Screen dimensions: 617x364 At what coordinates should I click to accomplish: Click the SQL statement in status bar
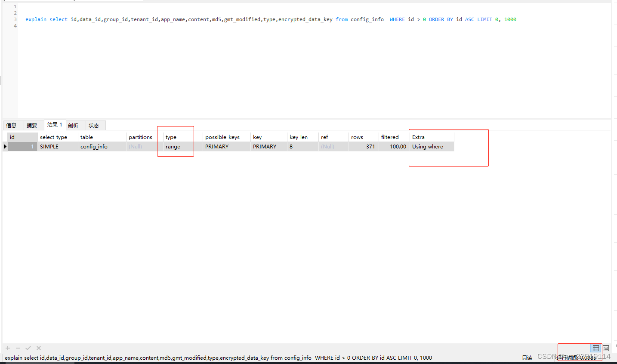pyautogui.click(x=215, y=358)
